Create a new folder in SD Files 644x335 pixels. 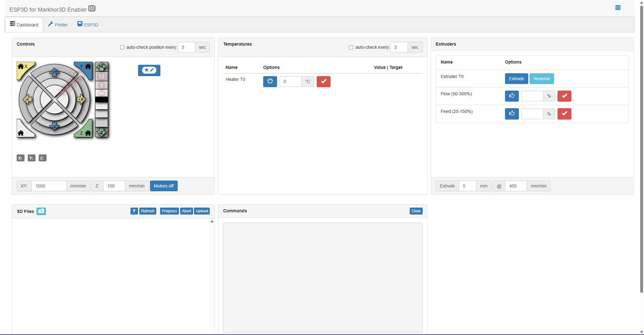[x=41, y=211]
